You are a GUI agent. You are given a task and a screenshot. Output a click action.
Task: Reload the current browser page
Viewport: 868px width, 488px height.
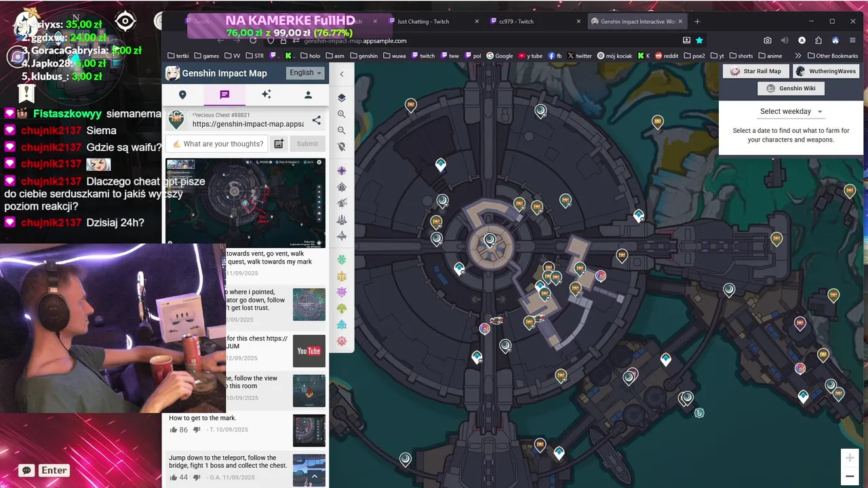pos(253,41)
